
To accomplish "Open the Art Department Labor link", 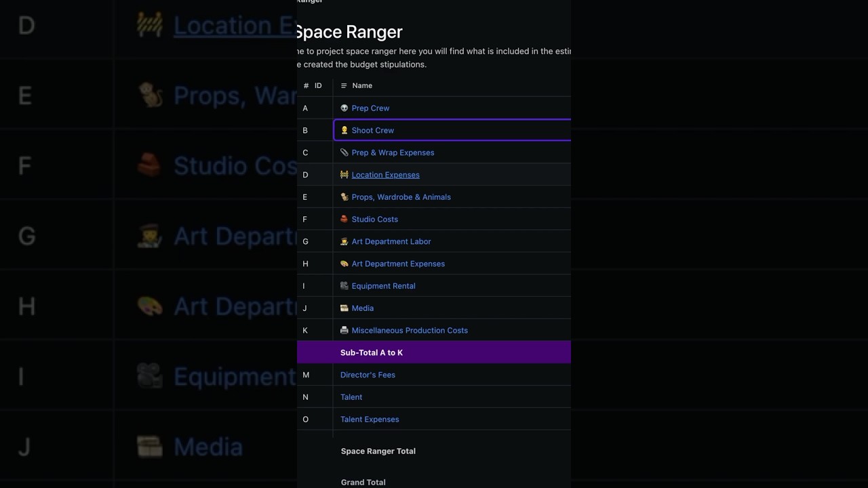I will point(391,241).
